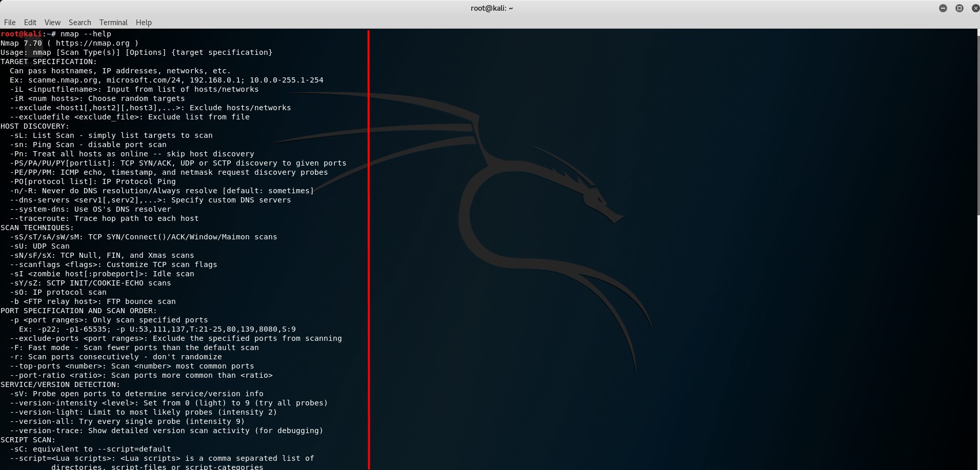This screenshot has height=470, width=980.
Task: Click the '--traceroute' option line
Action: pos(104,218)
